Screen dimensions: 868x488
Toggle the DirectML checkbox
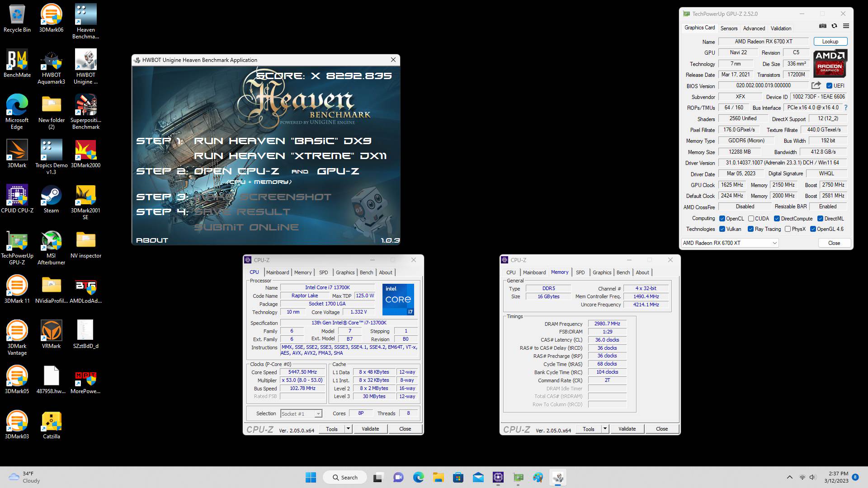point(820,219)
